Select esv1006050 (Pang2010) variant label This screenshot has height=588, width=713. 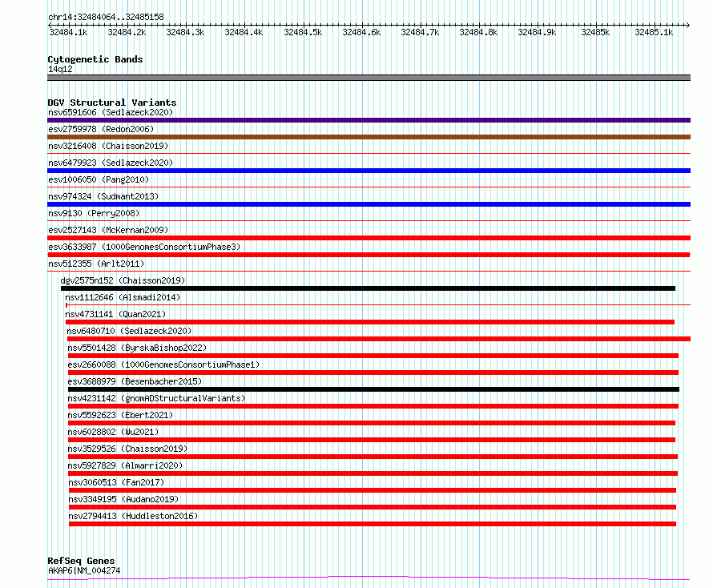pos(99,179)
